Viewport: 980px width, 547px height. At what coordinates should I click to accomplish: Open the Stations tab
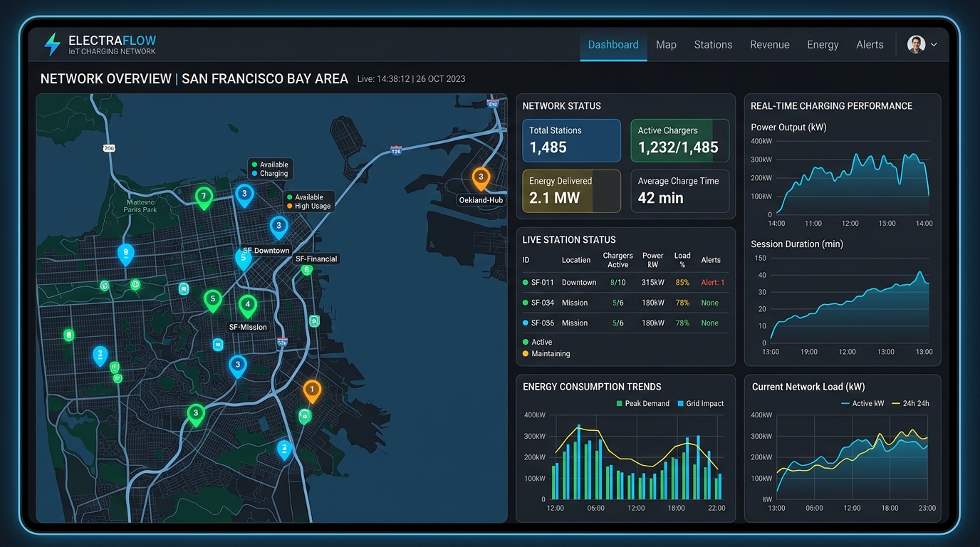(713, 45)
